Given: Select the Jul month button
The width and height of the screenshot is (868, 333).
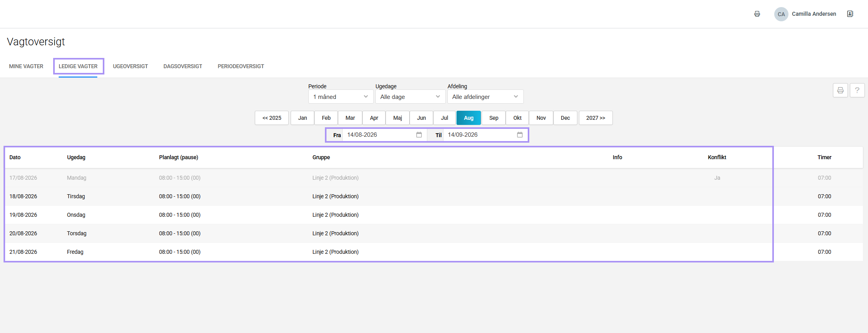Looking at the screenshot, I should click(445, 118).
